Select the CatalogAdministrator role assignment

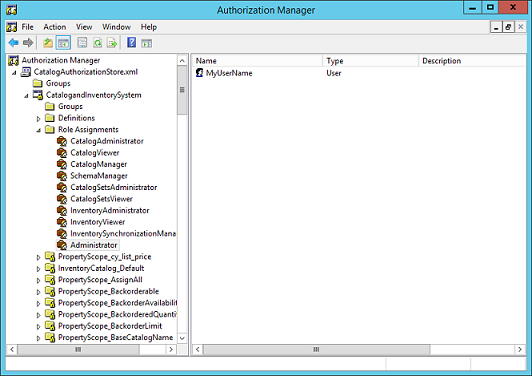(x=107, y=141)
